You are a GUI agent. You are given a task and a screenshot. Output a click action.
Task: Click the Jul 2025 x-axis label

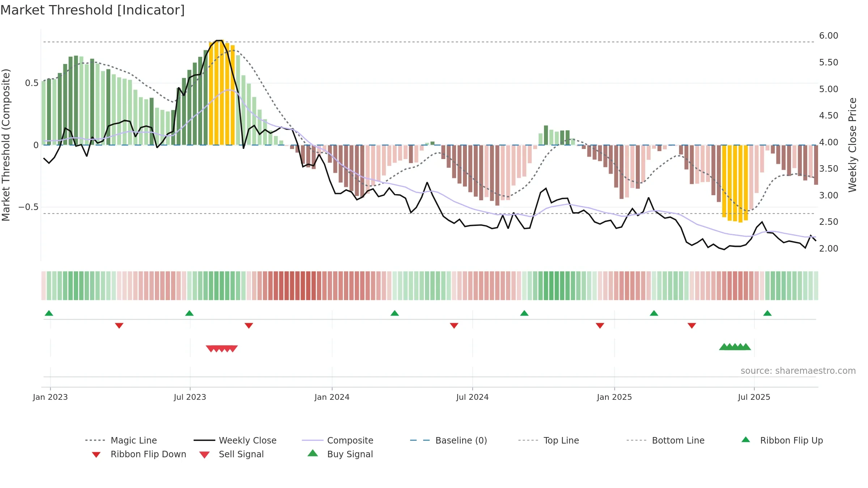click(754, 397)
